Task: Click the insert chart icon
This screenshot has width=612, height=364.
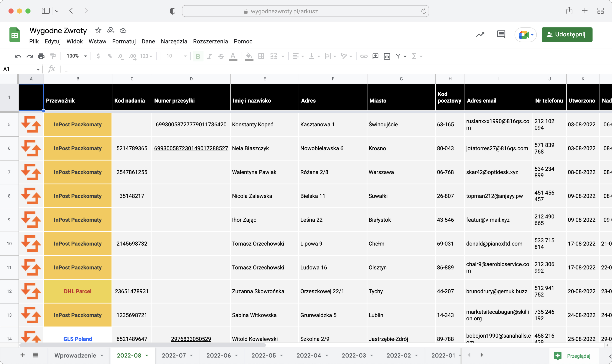Action: (387, 56)
